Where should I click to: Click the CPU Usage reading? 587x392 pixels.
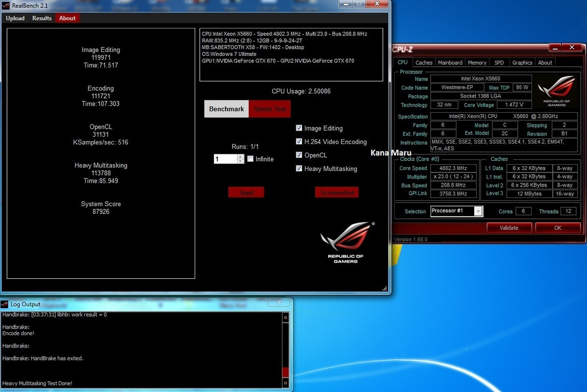[x=301, y=91]
